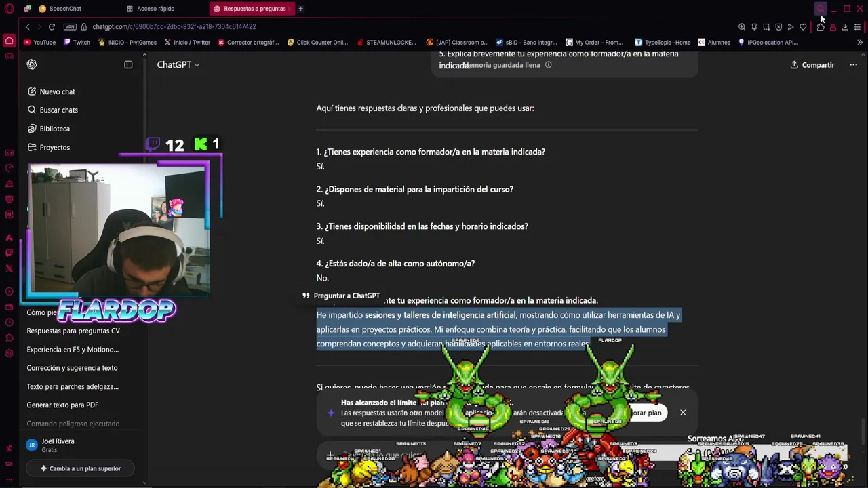The height and width of the screenshot is (488, 868).
Task: Open history clock icon in Opera sidebar
Action: tap(9, 323)
